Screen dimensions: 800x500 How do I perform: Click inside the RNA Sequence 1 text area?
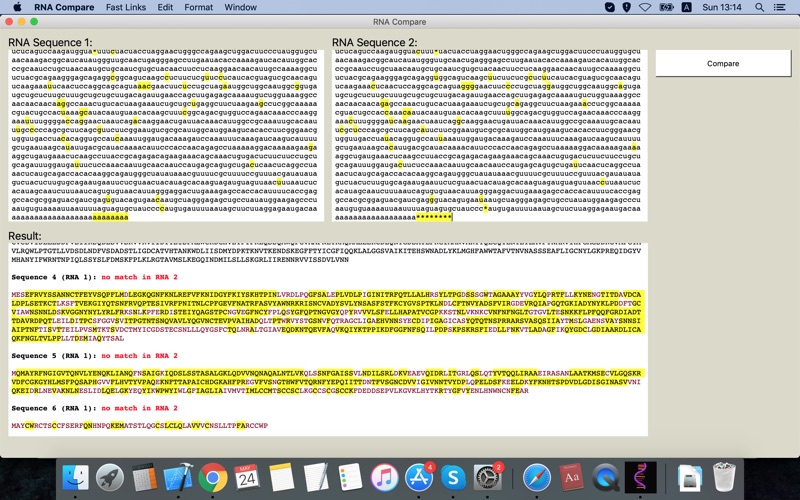coord(166,135)
